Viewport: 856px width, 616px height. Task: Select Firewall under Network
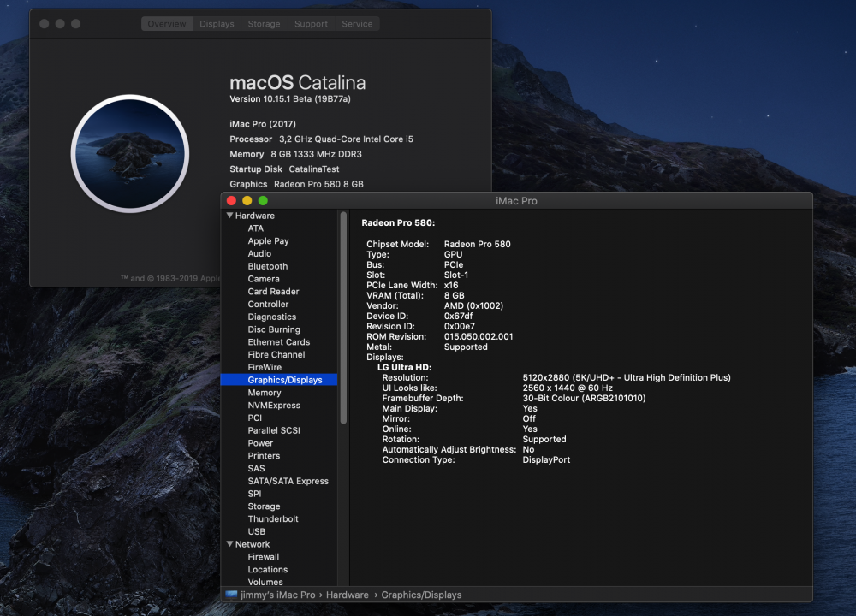(263, 556)
